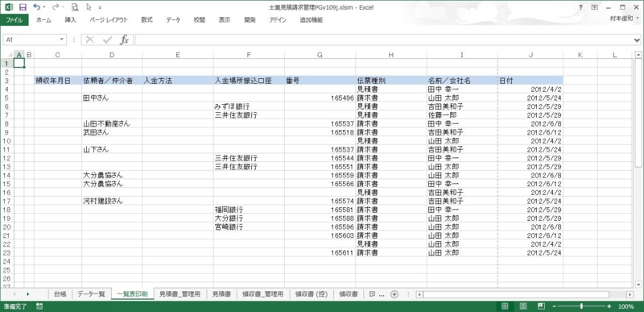Switch to the 領収書 (控) sheet tab
Viewport: 644px width, 312px height.
pos(312,294)
